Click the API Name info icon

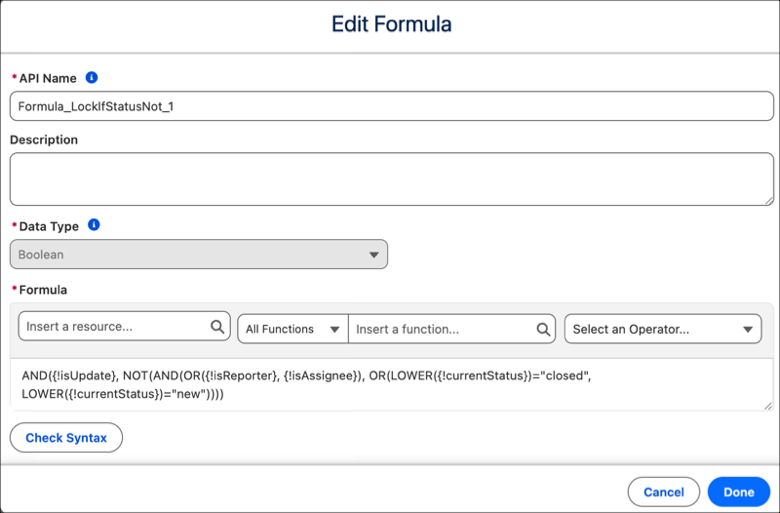coord(92,78)
